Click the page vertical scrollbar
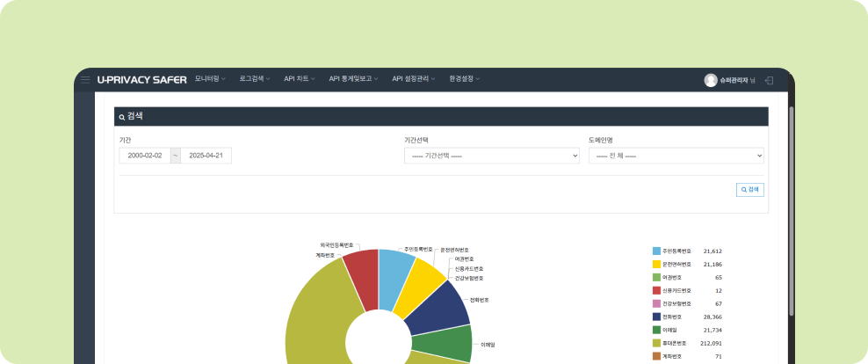 [791, 210]
